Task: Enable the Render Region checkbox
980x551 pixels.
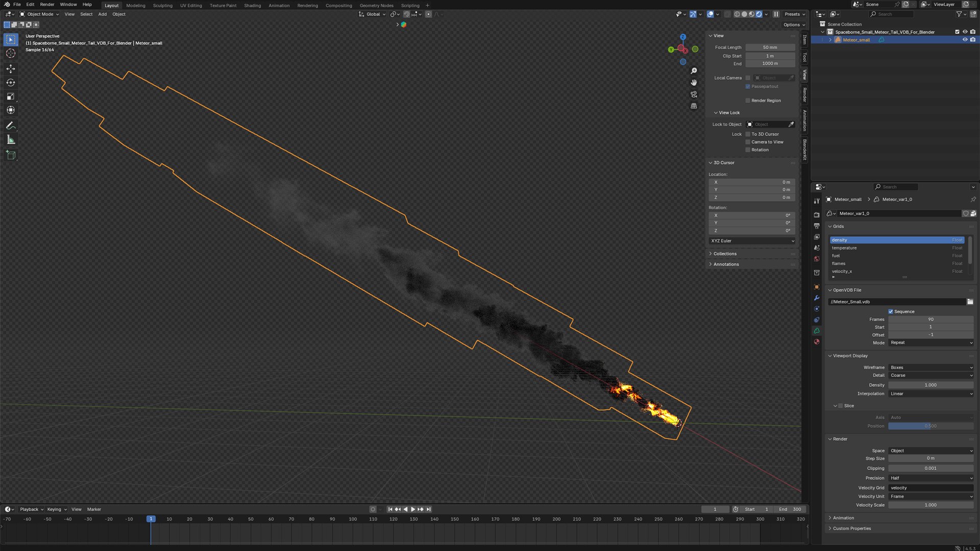Action: click(748, 101)
